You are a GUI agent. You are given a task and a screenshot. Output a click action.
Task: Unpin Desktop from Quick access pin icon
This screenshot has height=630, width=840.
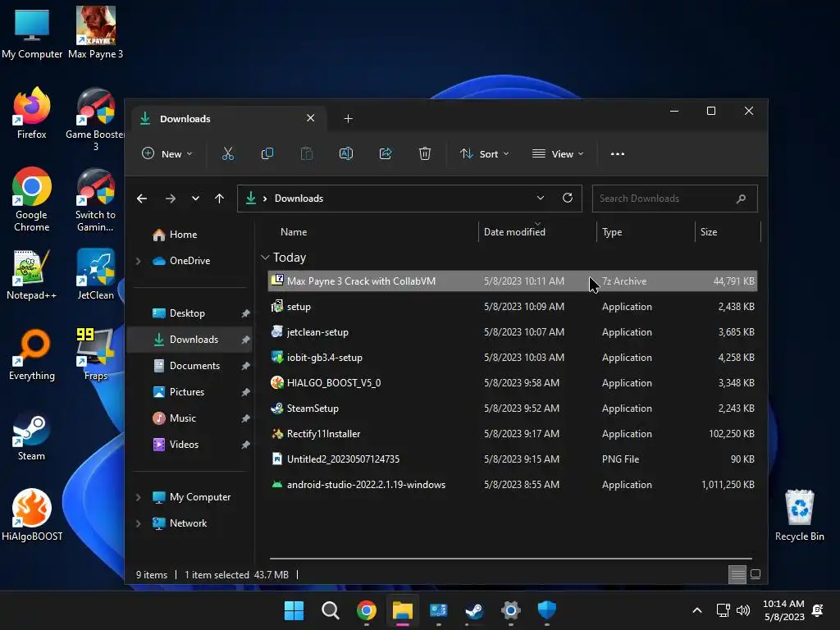coord(245,313)
